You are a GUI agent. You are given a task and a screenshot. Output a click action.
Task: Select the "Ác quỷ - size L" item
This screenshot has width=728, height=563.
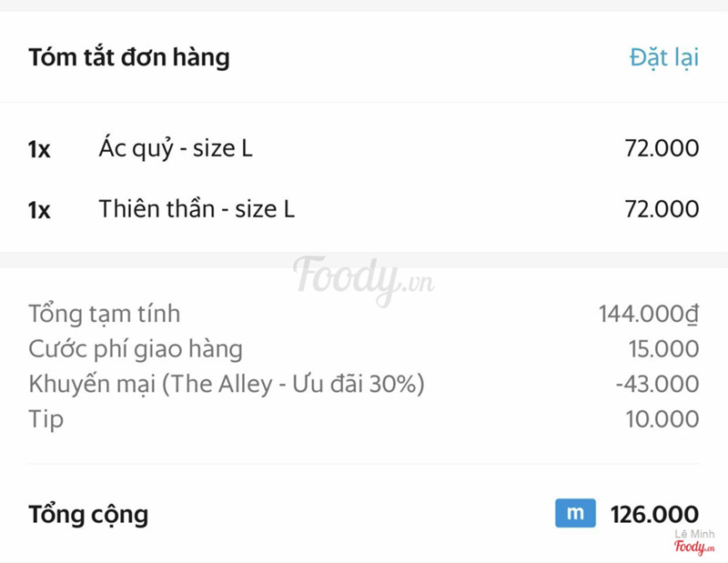point(176,149)
